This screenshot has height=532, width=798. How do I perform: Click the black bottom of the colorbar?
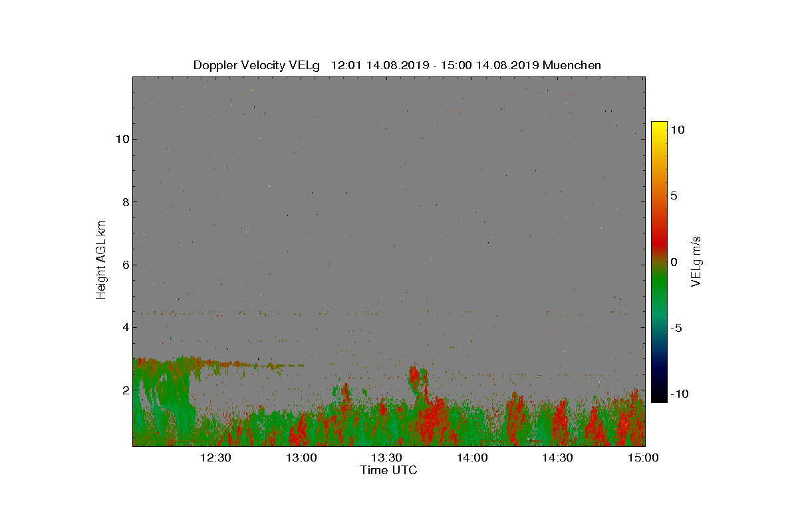(659, 396)
